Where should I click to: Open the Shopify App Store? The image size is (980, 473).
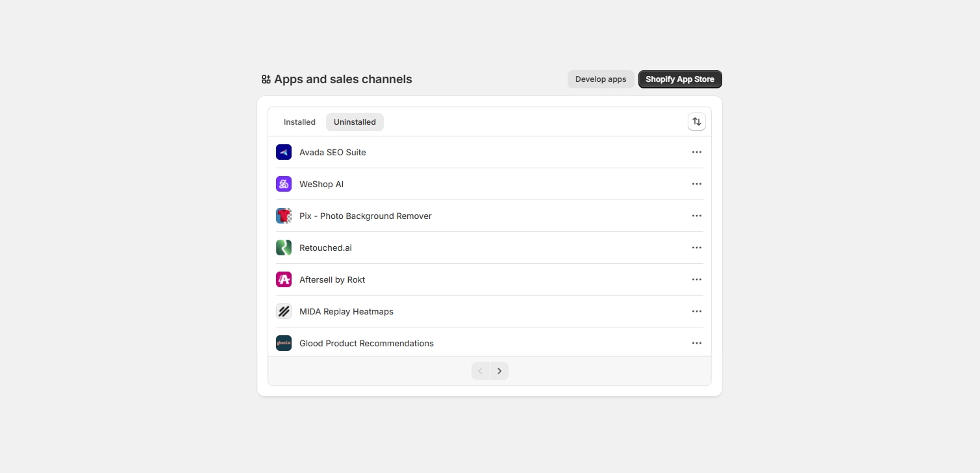click(x=679, y=79)
